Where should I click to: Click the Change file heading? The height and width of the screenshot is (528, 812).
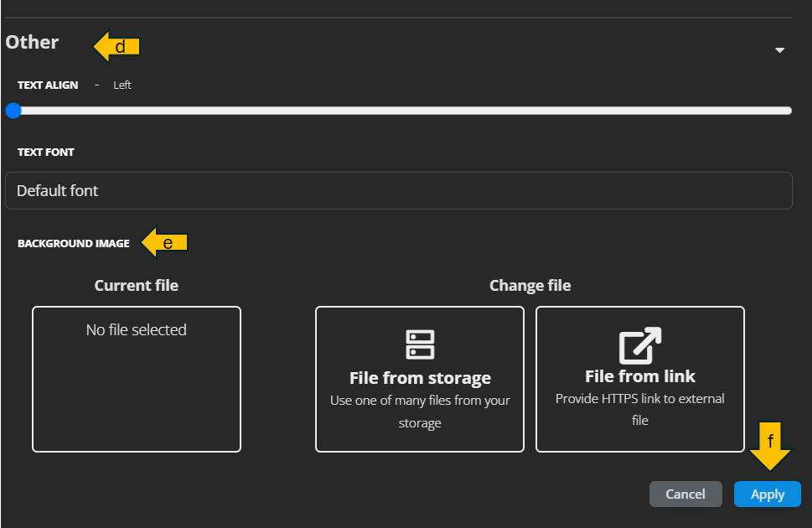[530, 286]
